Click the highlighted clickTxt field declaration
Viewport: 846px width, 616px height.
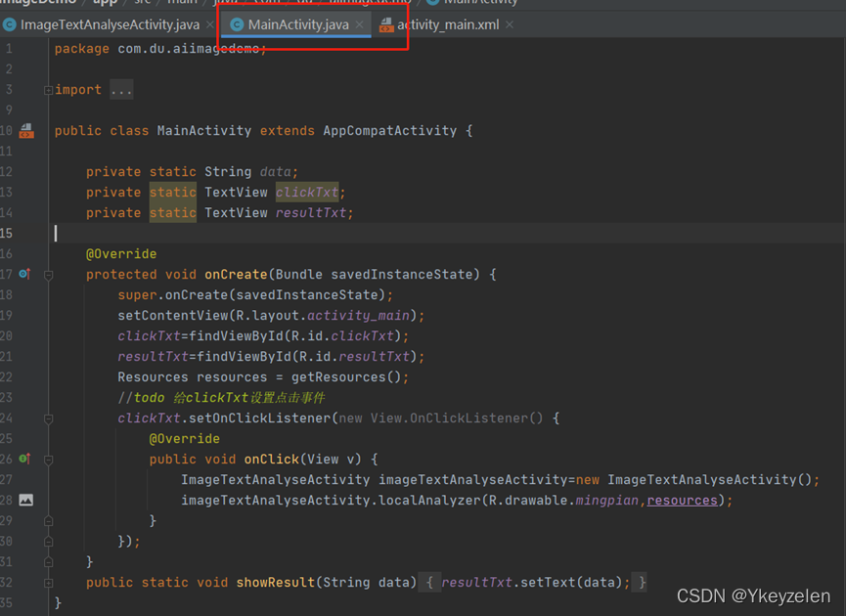pos(307,192)
